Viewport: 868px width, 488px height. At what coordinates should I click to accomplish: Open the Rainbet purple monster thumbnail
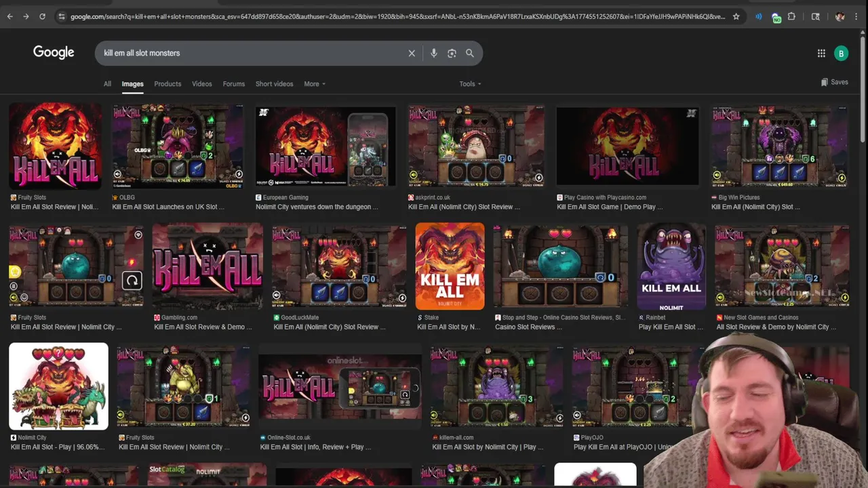click(x=671, y=266)
